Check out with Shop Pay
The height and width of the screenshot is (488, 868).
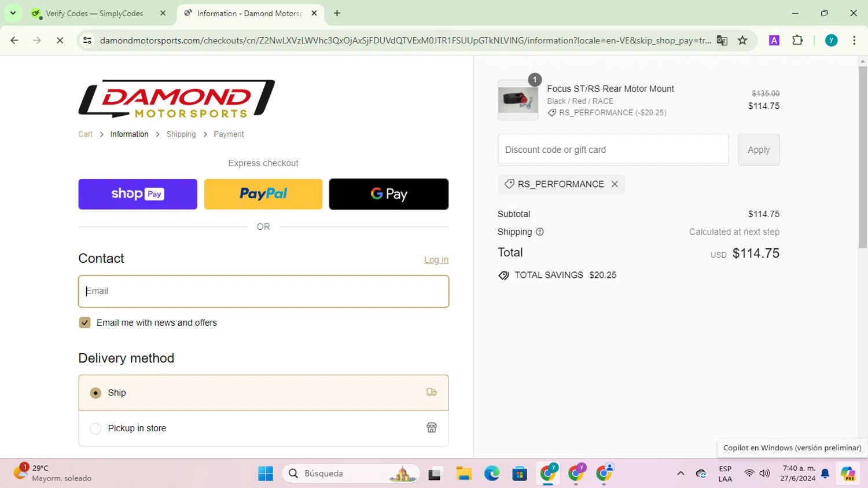[x=138, y=194]
